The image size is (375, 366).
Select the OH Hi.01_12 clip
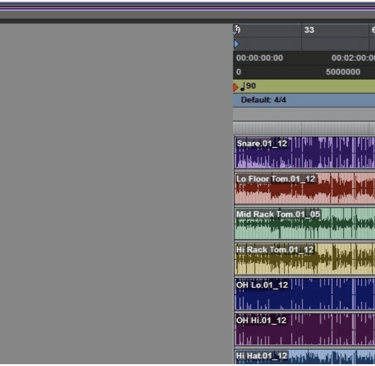coord(305,329)
